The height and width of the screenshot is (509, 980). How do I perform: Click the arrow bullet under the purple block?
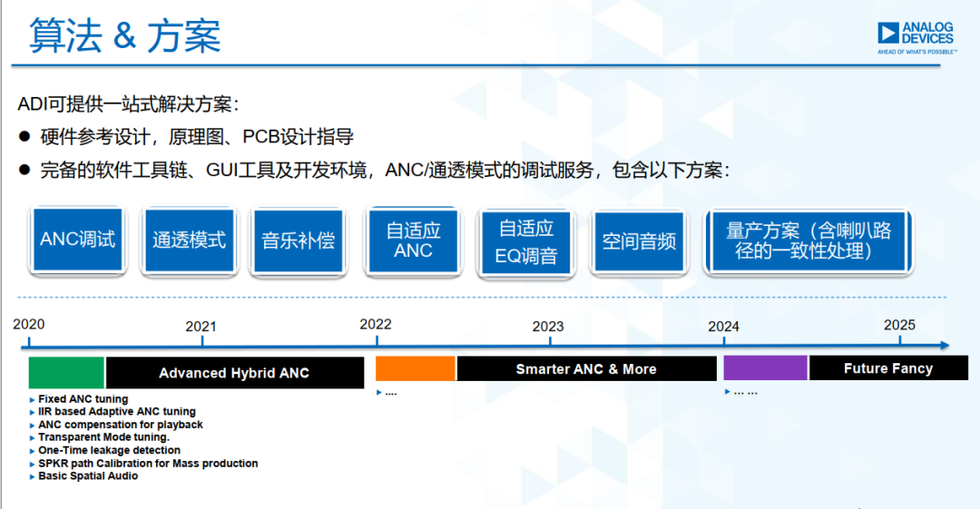[x=727, y=392]
